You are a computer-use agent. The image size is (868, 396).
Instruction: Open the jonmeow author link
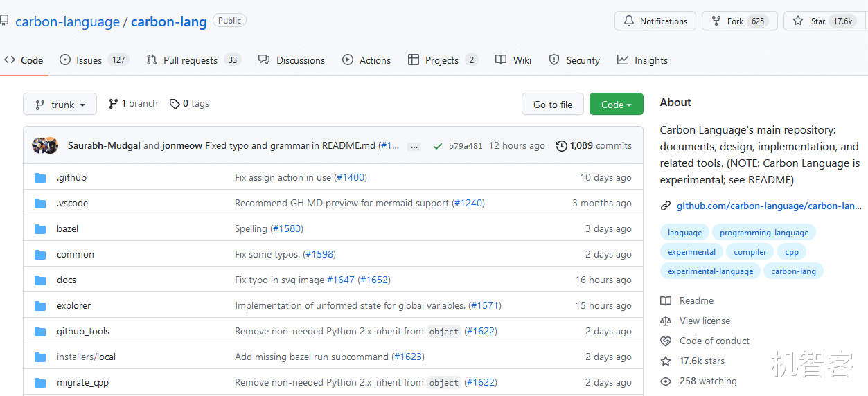point(182,146)
